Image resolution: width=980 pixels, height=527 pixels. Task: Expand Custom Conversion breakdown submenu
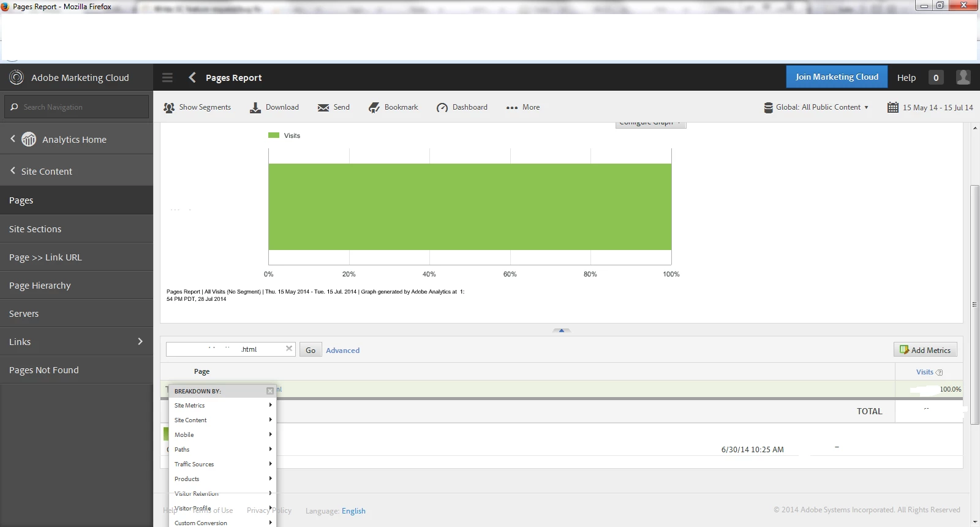222,523
